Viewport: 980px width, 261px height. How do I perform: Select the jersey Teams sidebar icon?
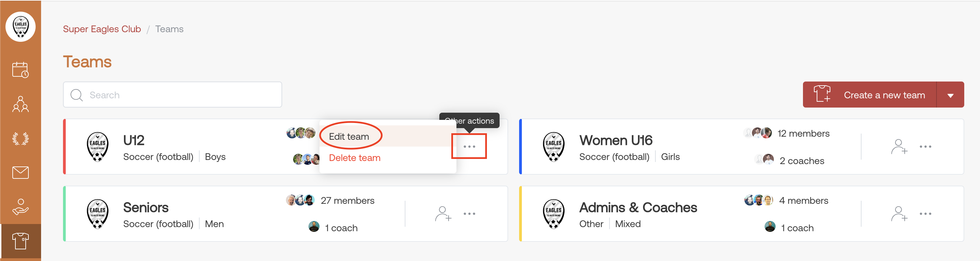click(x=20, y=241)
